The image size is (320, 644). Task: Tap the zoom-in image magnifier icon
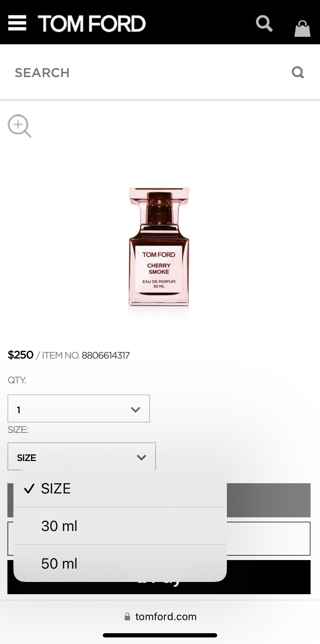(x=19, y=126)
